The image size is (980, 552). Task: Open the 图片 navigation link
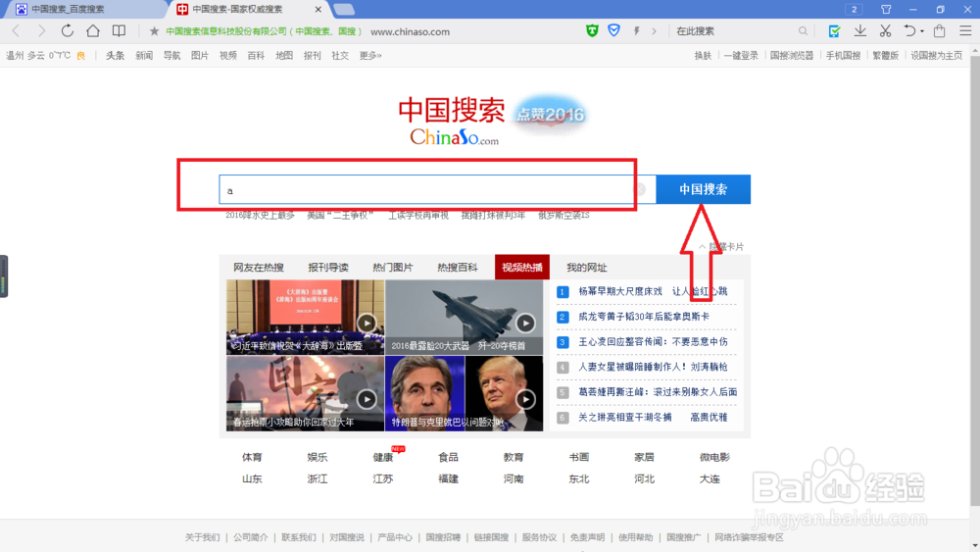coord(199,56)
